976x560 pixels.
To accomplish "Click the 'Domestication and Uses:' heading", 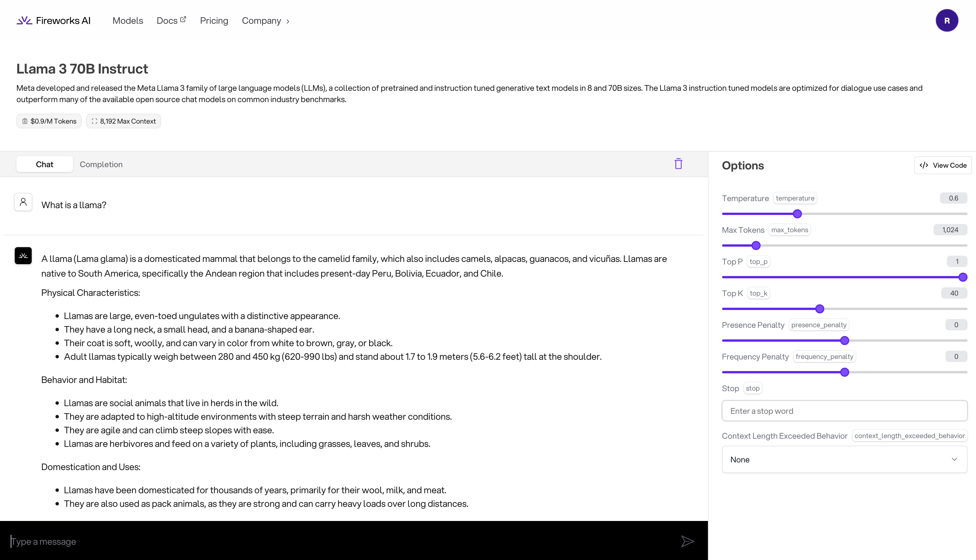I will 91,467.
